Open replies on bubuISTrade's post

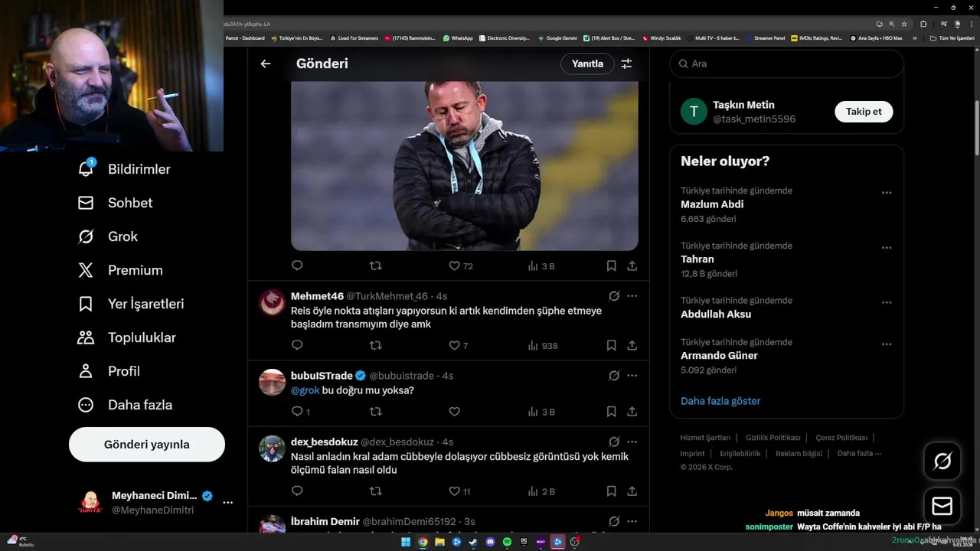click(300, 411)
